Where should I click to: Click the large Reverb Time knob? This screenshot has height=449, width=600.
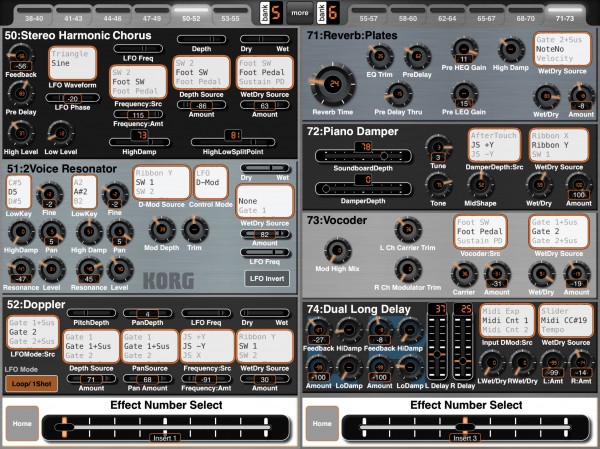(x=333, y=84)
